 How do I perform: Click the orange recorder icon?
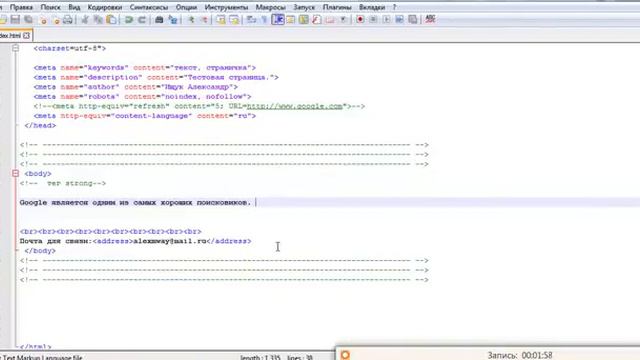point(345,355)
